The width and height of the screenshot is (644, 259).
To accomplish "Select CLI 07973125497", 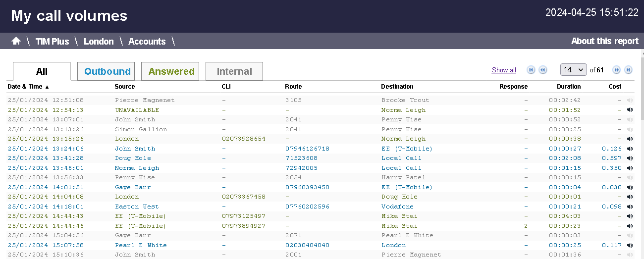I will click(x=243, y=216).
